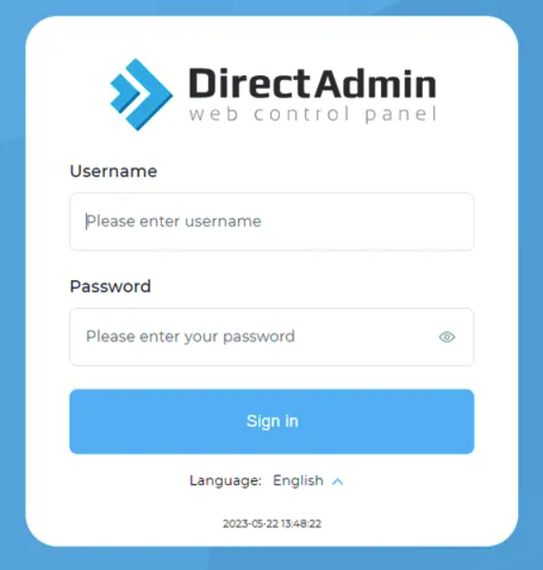This screenshot has height=570, width=543.
Task: Click the upward chevron beside English
Action: 337,482
